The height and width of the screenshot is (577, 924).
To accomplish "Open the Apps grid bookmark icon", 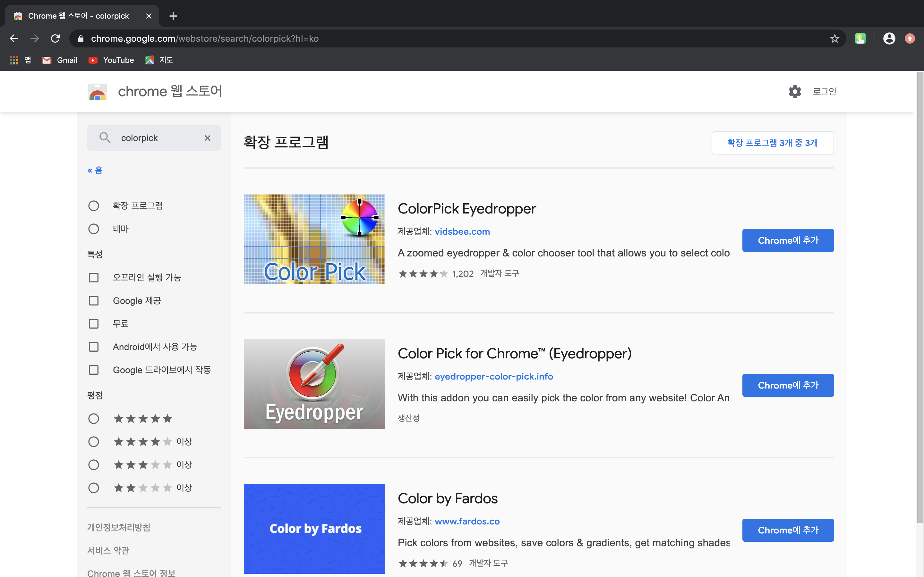I will tap(14, 60).
